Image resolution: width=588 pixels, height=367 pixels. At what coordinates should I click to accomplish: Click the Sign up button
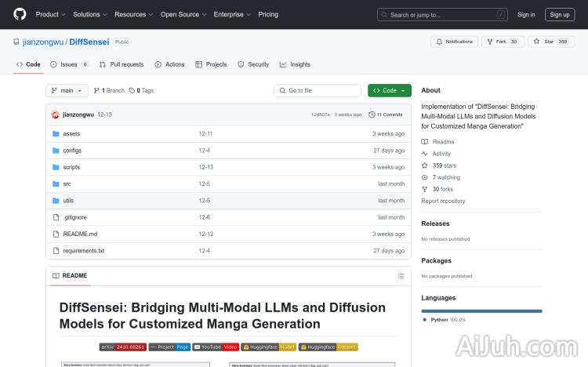pyautogui.click(x=560, y=14)
